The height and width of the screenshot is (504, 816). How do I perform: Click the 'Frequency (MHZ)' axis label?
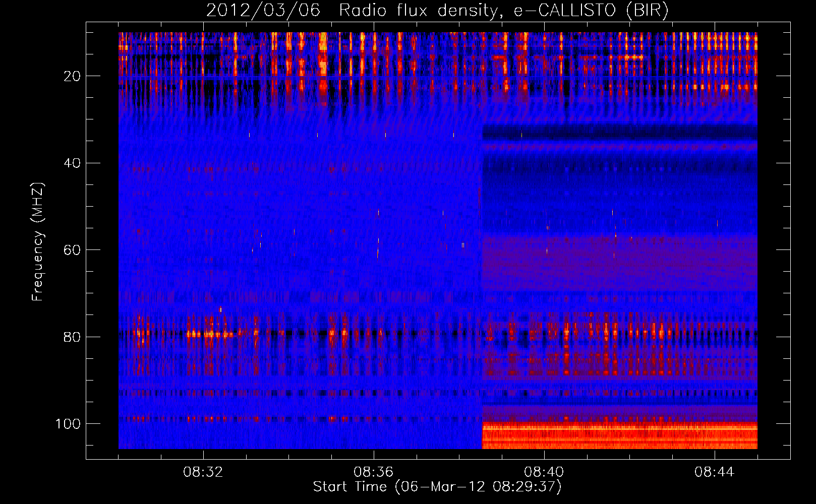(38, 242)
